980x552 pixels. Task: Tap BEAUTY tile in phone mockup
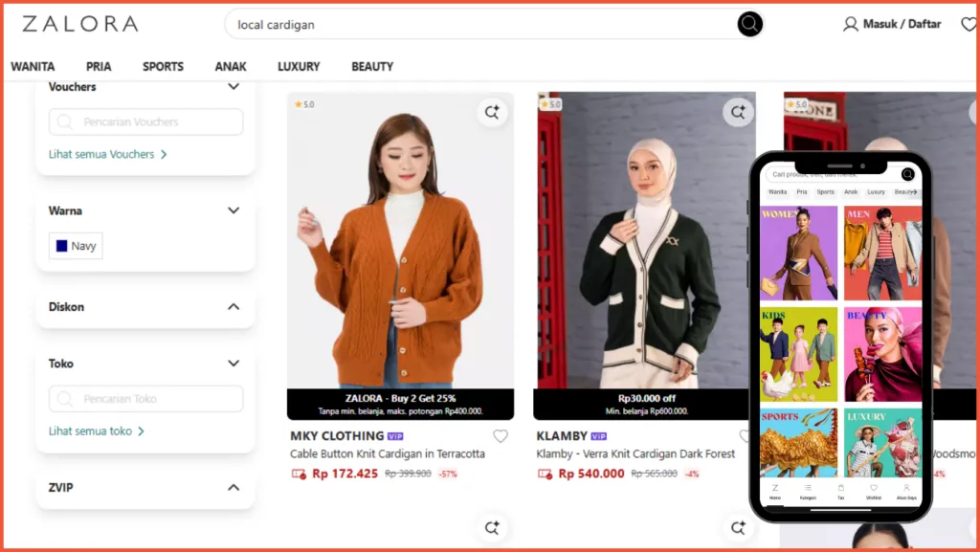point(882,354)
